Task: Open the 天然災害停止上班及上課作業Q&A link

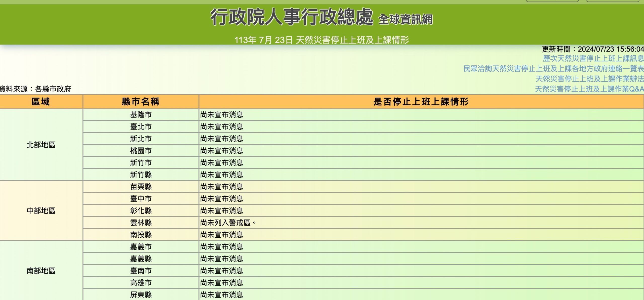Action: (589, 89)
